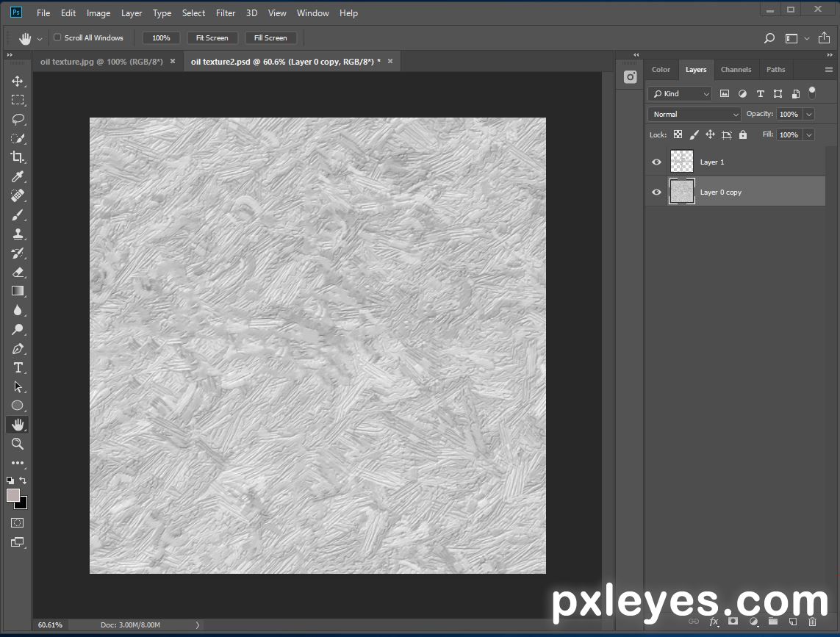840x637 pixels.
Task: Select the Eyedropper tool
Action: coord(18,176)
